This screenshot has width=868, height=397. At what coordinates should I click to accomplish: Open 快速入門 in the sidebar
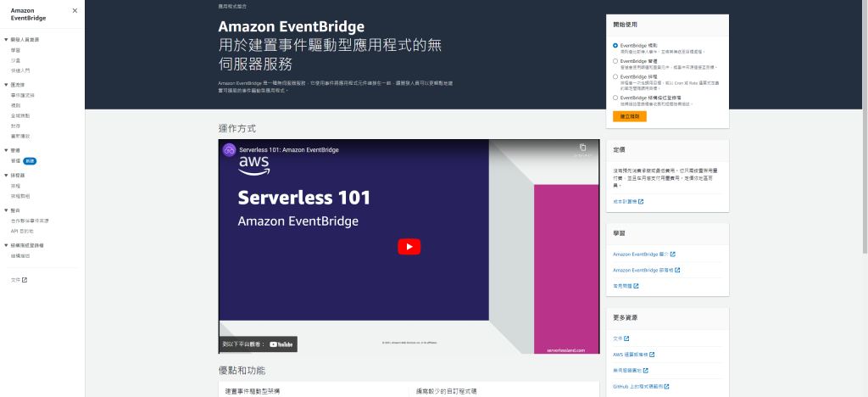20,70
